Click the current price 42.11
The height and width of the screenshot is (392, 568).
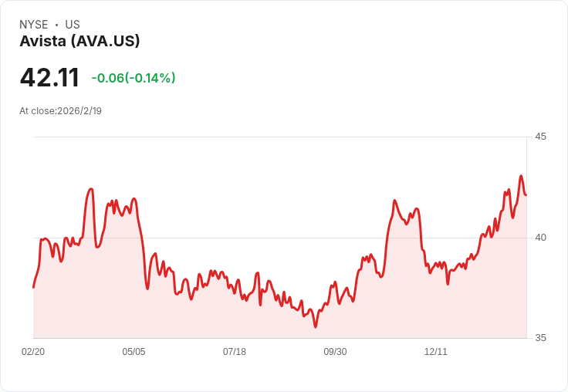(49, 78)
